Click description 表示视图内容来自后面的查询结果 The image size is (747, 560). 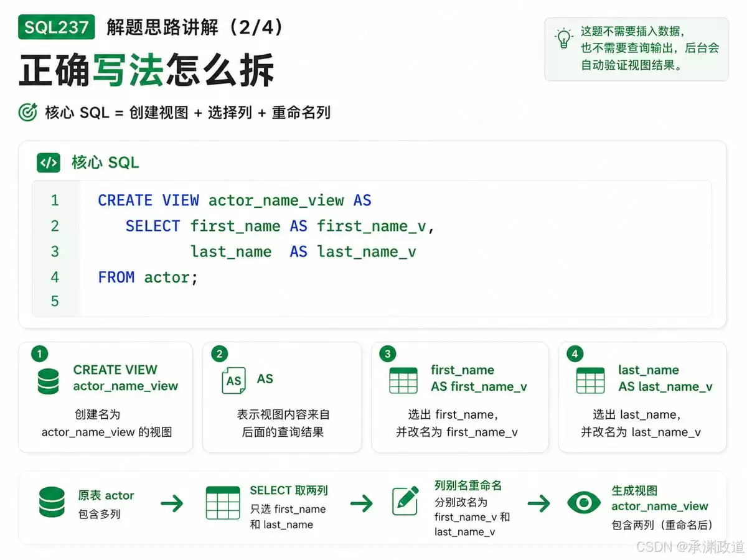click(x=283, y=423)
